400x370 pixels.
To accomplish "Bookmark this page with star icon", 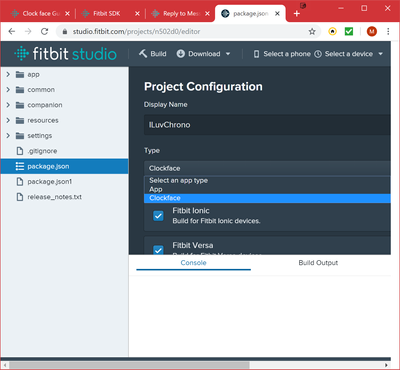I will 312,32.
